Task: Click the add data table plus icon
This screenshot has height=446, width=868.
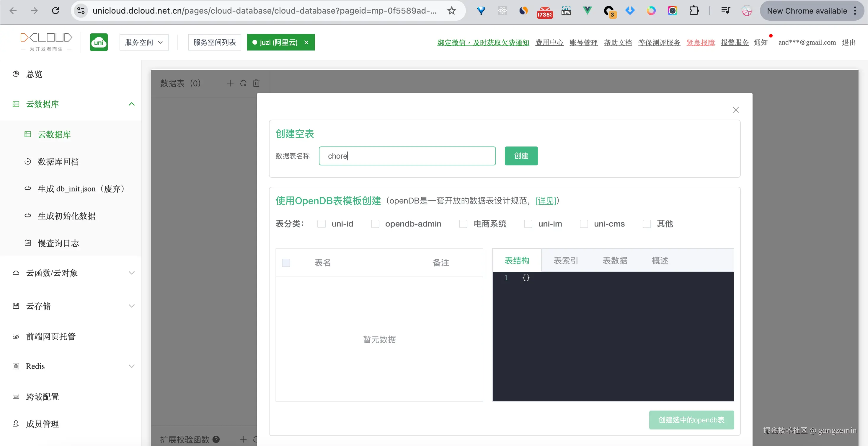Action: point(230,83)
